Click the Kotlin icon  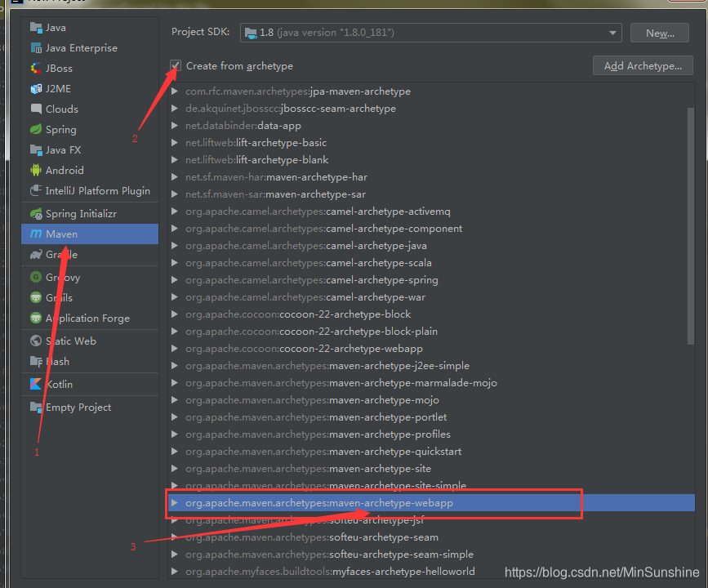coord(36,385)
